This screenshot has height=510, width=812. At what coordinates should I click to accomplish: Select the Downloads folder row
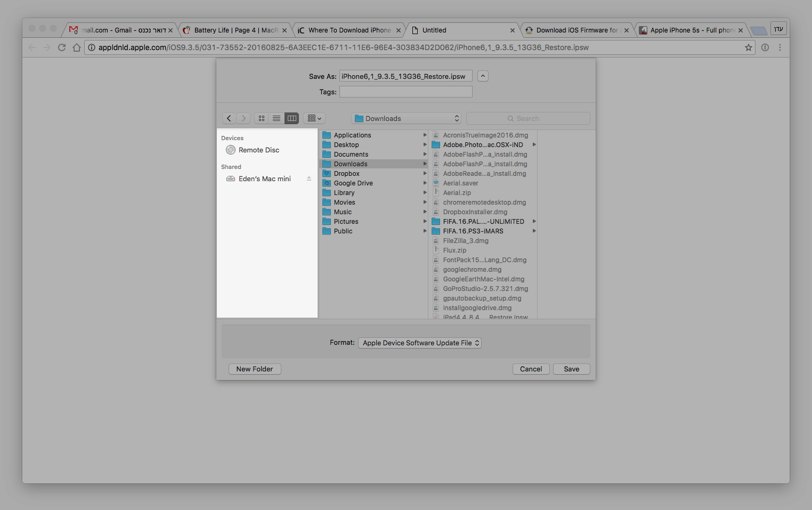point(373,164)
